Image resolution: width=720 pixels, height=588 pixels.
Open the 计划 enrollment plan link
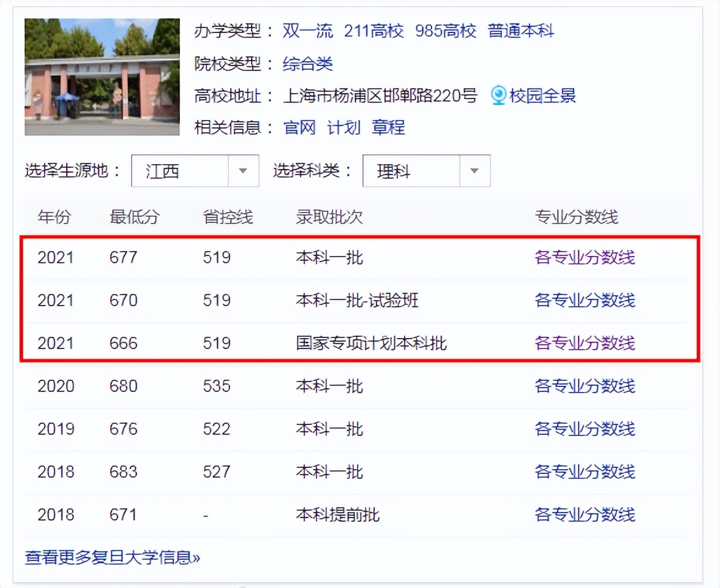coord(343,127)
